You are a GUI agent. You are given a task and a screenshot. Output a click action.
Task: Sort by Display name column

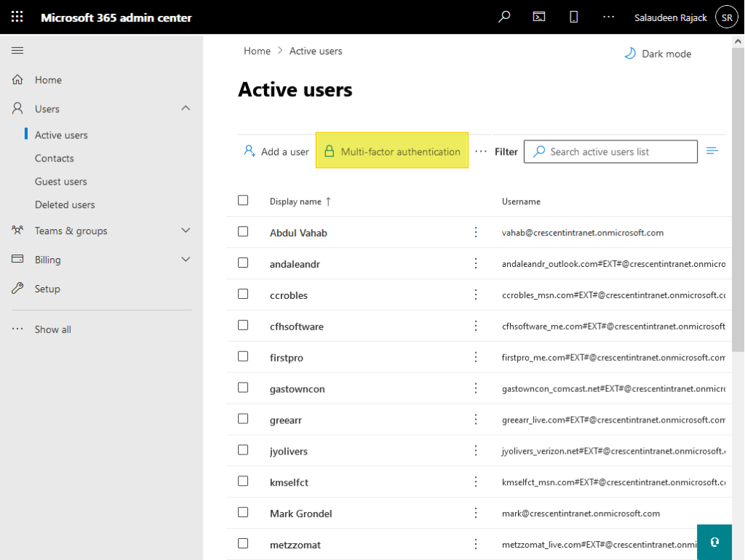(300, 201)
